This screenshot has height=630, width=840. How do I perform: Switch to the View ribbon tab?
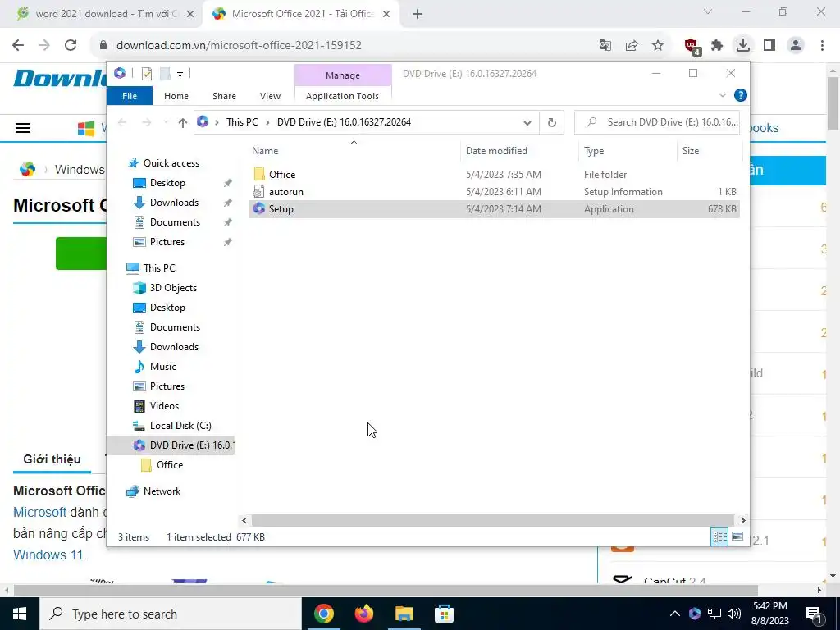[x=270, y=96]
